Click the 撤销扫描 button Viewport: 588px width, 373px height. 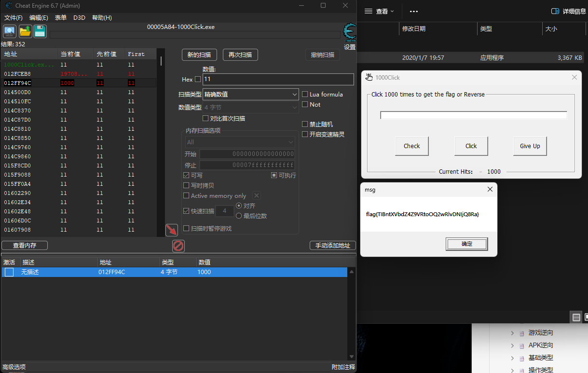[323, 55]
